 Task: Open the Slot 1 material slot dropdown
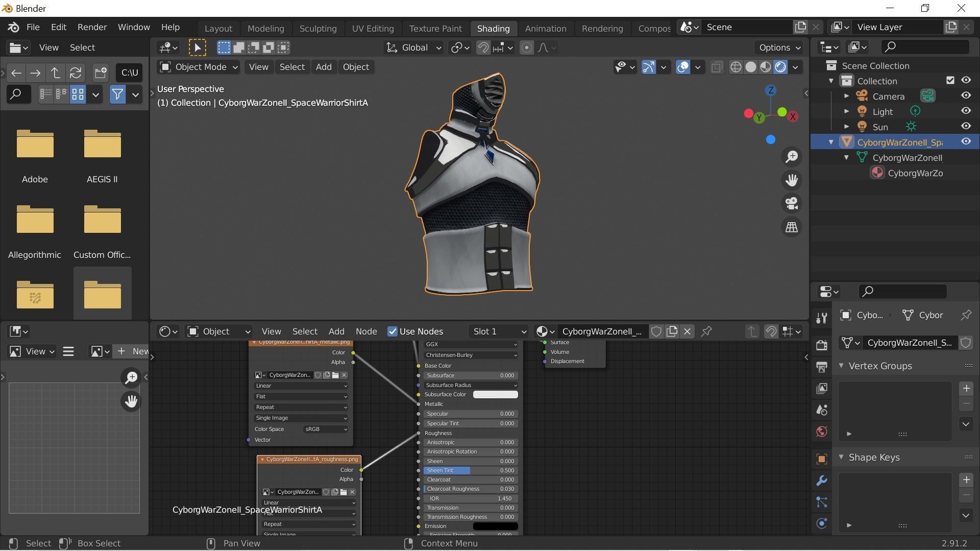pos(498,331)
